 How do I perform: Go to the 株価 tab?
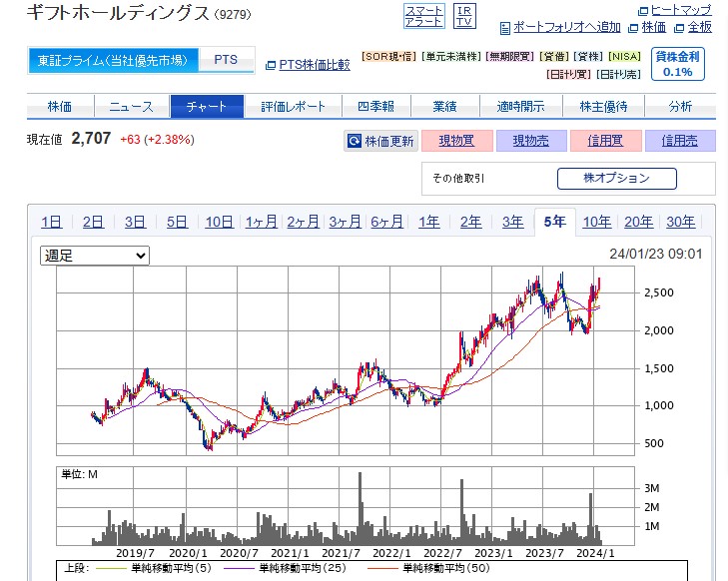[60, 106]
